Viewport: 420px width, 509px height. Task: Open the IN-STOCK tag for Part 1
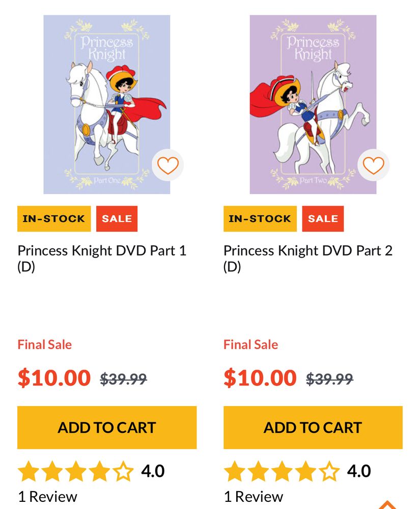(53, 218)
